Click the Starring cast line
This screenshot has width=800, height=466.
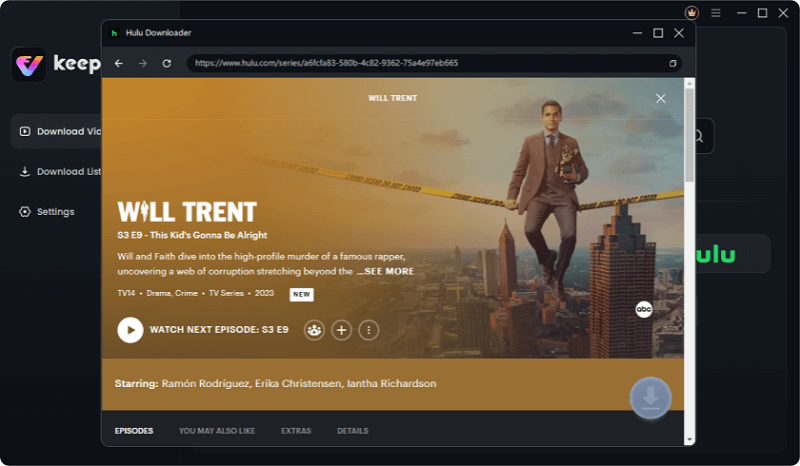(x=276, y=384)
